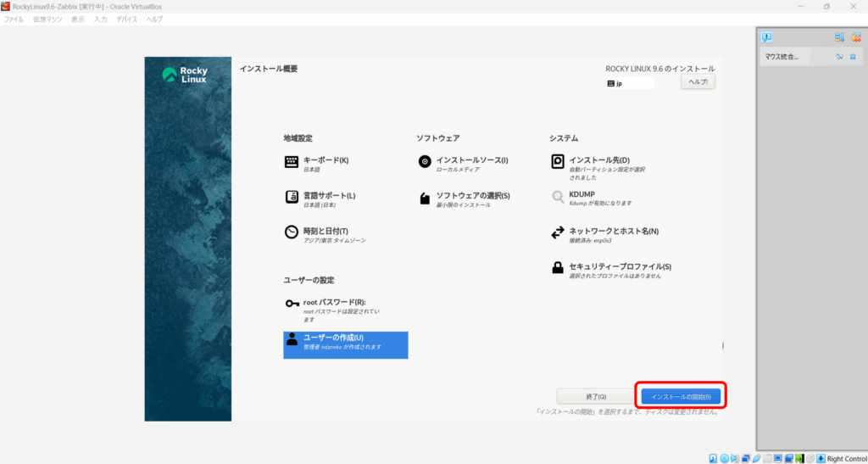Click the 終了(Q) button

click(x=596, y=396)
